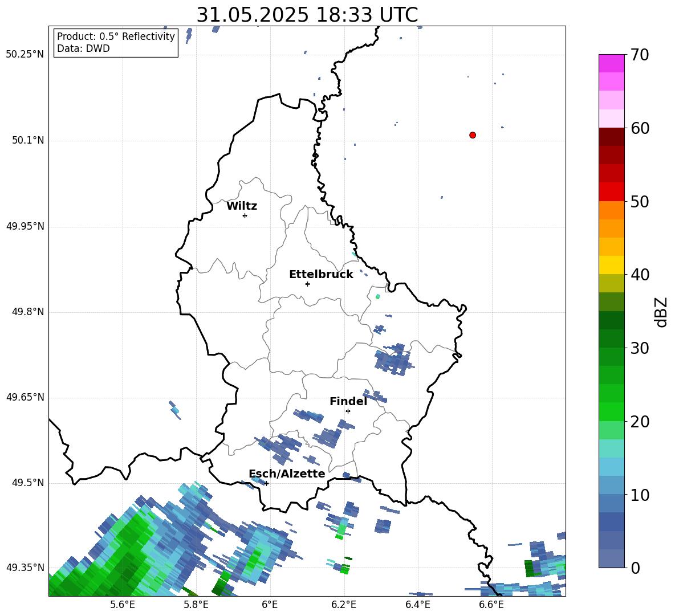Click the 30 tick on colorbar
The height and width of the screenshot is (616, 675).
coord(640,348)
